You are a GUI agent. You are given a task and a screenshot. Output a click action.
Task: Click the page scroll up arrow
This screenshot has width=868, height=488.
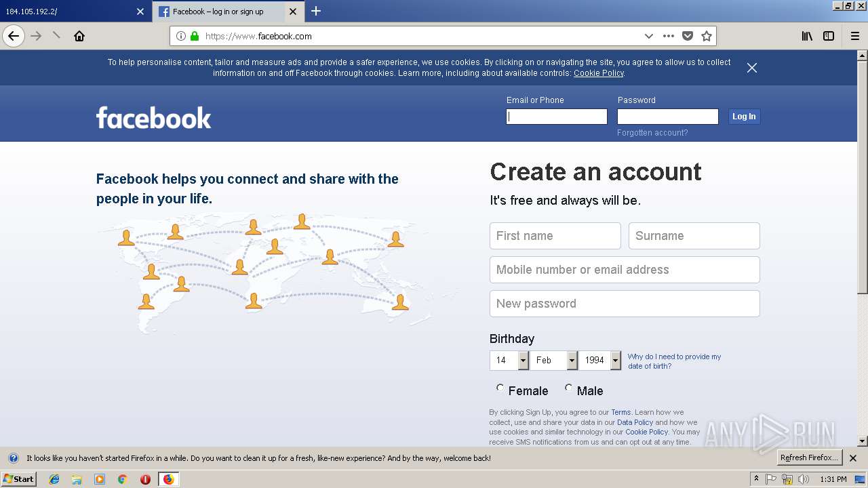click(863, 55)
